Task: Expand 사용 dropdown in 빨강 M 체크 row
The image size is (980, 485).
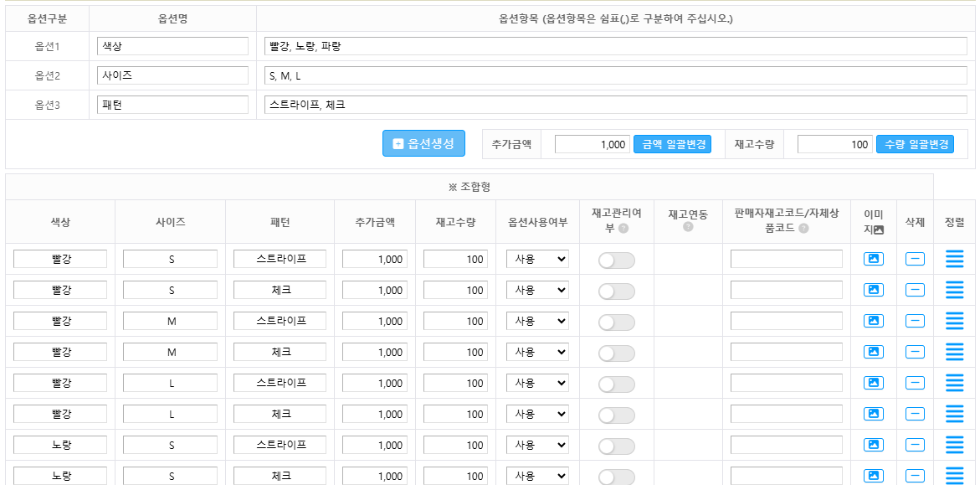Action: [x=537, y=353]
